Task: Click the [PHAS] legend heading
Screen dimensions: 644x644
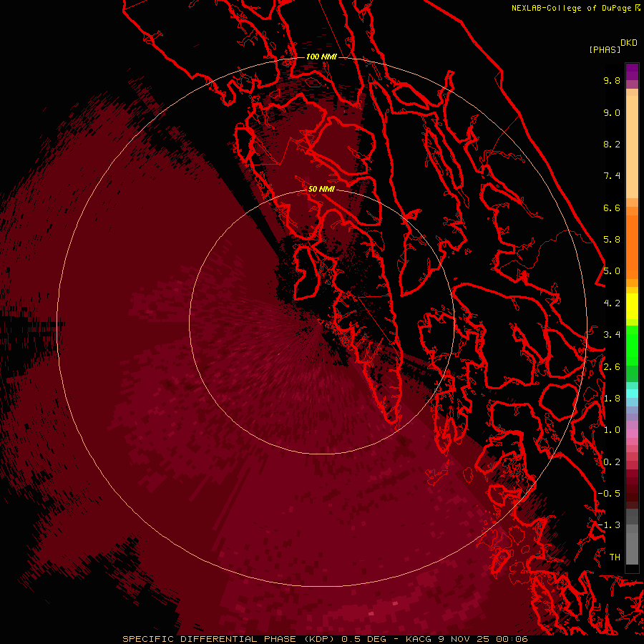Action: (x=605, y=50)
